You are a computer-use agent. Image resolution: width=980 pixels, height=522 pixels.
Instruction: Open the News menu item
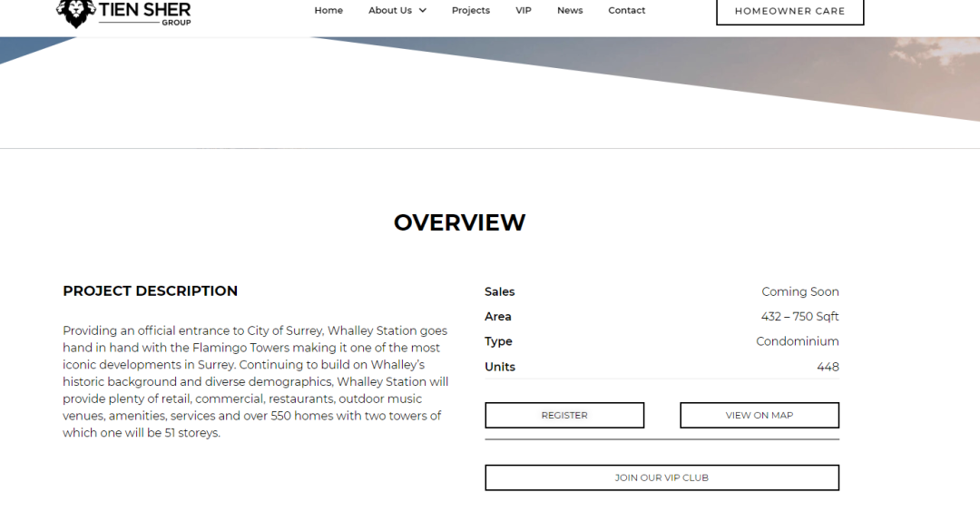click(570, 10)
